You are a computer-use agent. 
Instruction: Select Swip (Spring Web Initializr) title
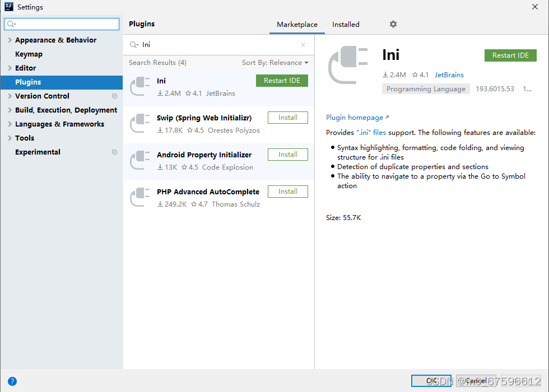(204, 118)
